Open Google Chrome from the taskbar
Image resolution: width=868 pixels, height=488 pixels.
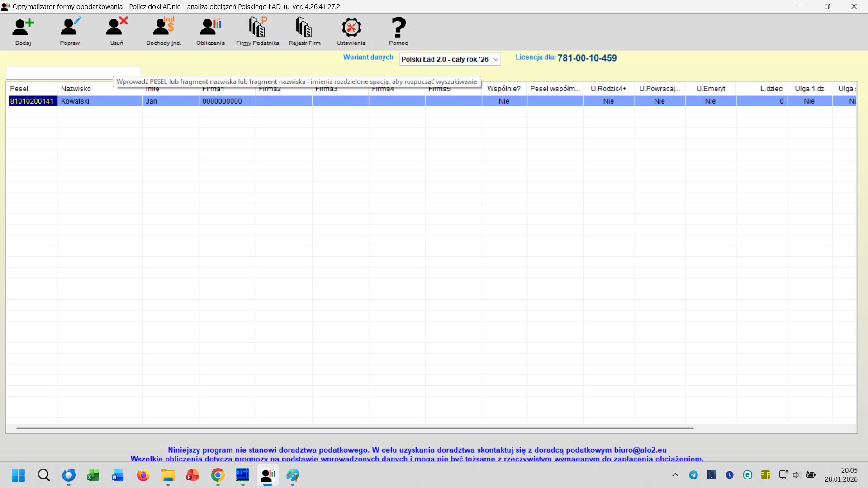tap(218, 475)
